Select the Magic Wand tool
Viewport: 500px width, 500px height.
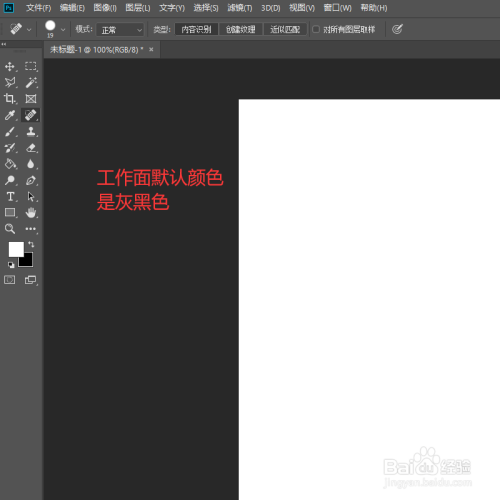31,82
